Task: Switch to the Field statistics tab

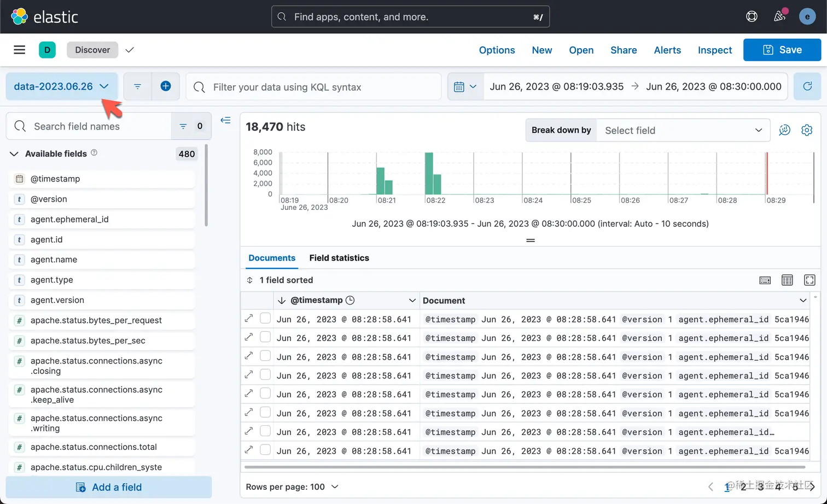Action: pos(339,257)
